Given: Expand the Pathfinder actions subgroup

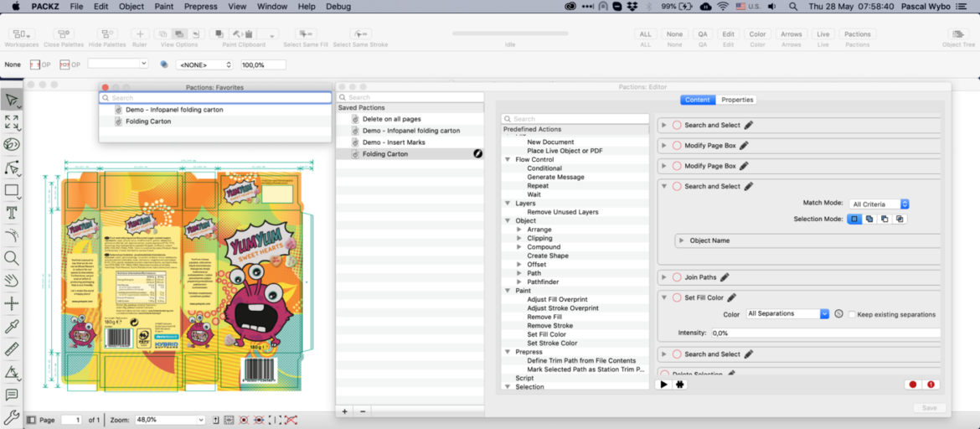Looking at the screenshot, I should coord(518,282).
